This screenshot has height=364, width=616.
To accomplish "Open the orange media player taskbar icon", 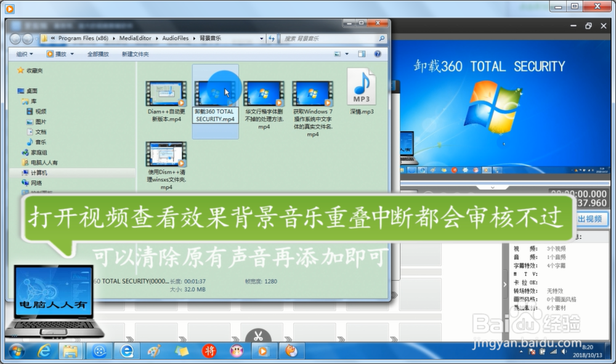I will (263, 351).
